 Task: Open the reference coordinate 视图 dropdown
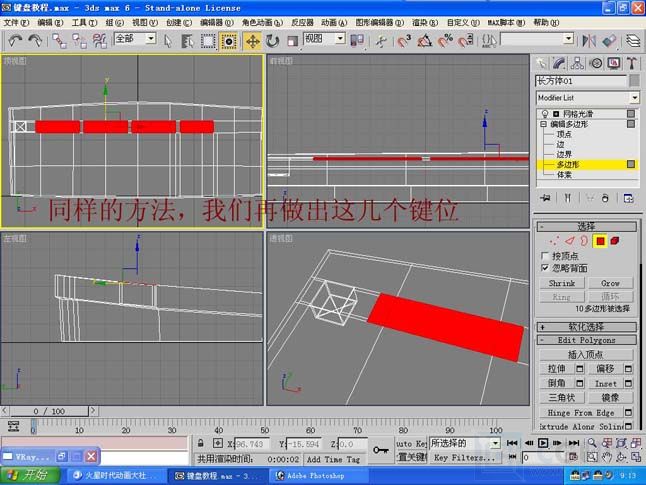[x=340, y=39]
